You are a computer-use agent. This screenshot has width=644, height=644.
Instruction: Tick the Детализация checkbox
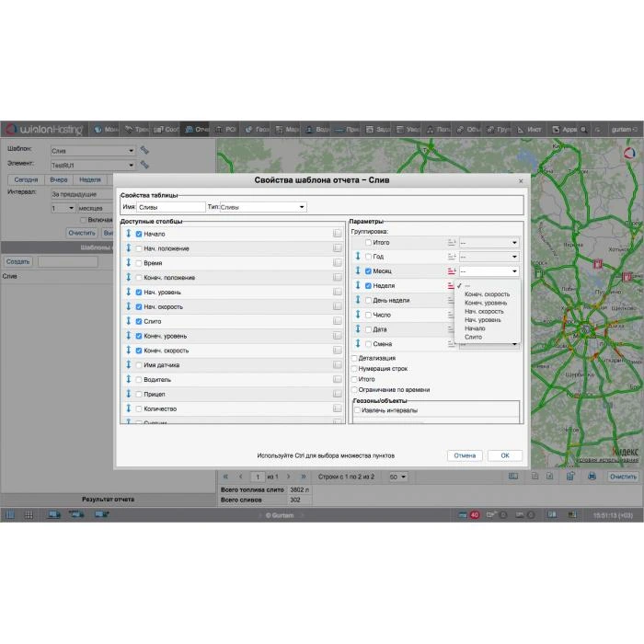point(354,358)
